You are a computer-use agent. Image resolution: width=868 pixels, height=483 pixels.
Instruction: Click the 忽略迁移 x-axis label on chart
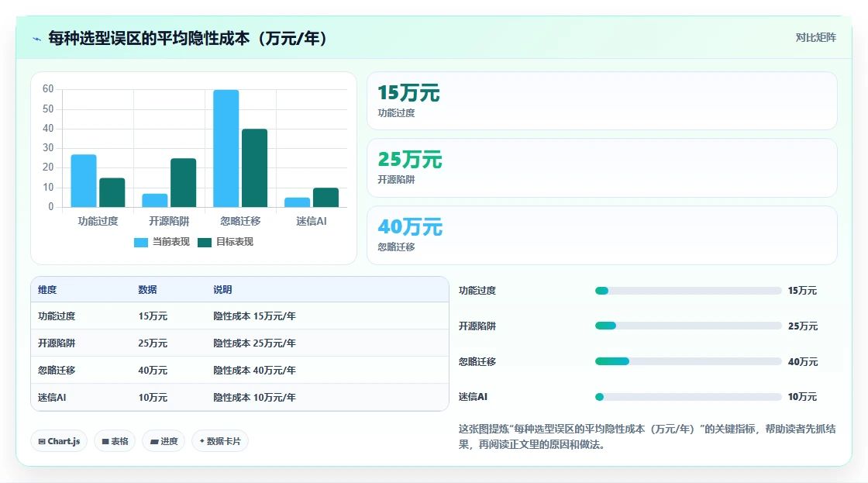tap(240, 221)
